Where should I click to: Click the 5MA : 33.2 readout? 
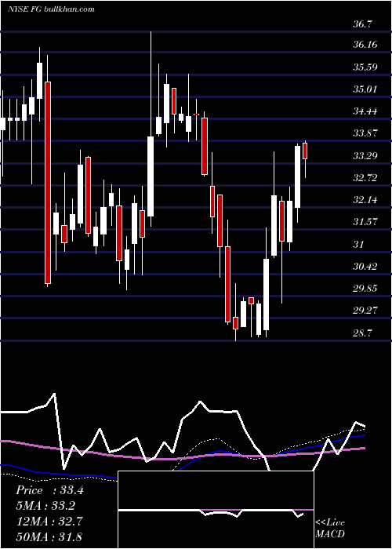pyautogui.click(x=45, y=506)
